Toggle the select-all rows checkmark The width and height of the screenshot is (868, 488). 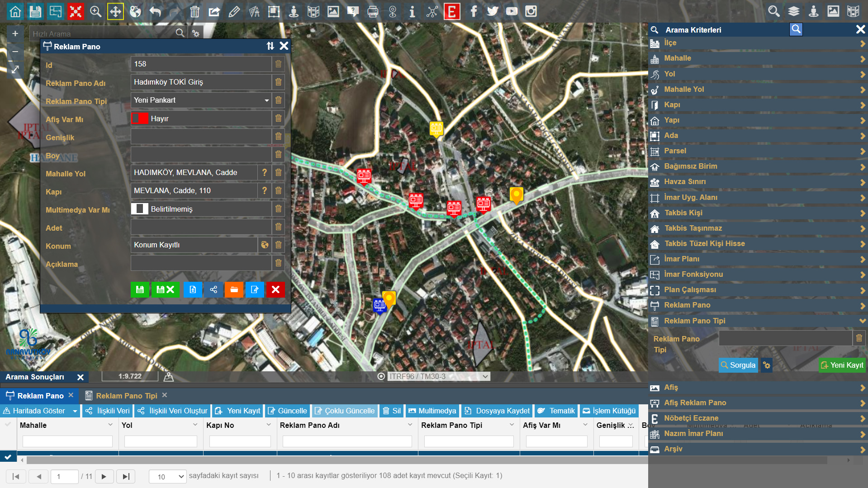click(8, 457)
